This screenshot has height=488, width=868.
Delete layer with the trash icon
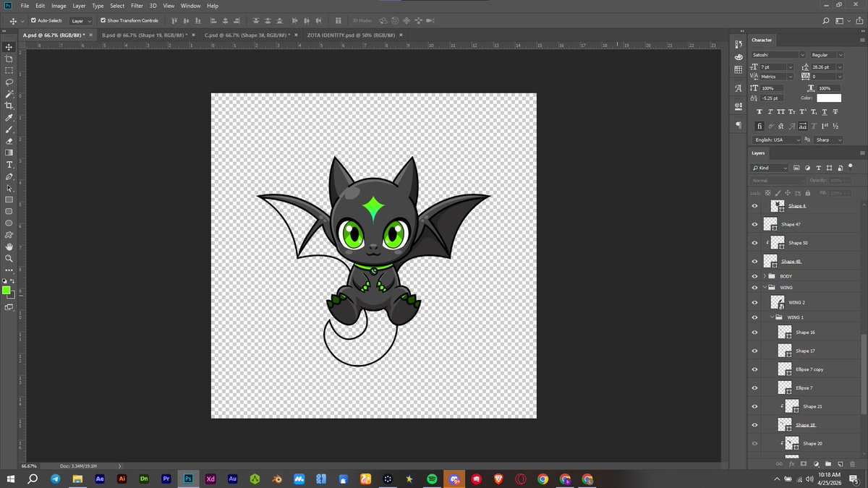pyautogui.click(x=852, y=463)
